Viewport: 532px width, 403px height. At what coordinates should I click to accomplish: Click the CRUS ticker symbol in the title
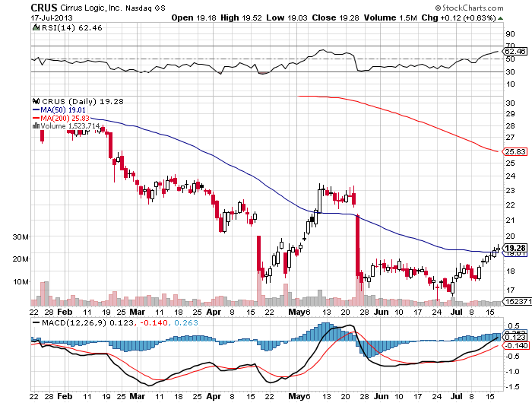(x=44, y=8)
